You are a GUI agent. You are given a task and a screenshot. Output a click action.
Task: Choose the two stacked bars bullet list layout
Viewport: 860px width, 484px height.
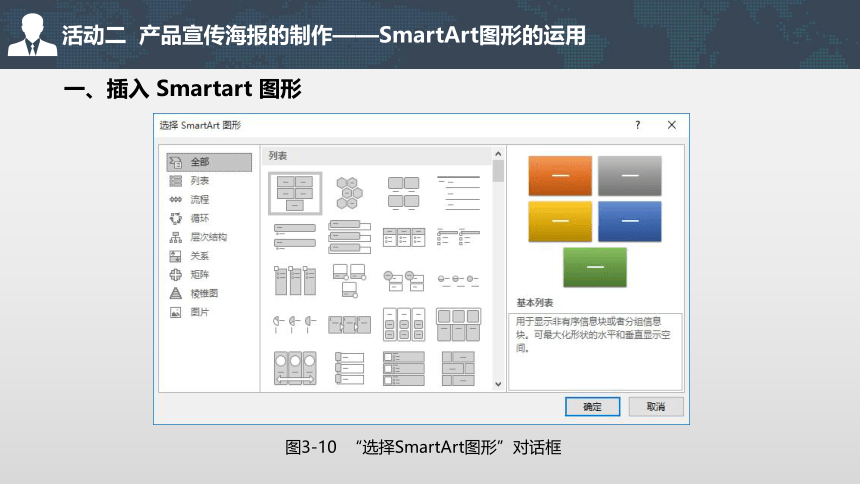click(x=295, y=237)
